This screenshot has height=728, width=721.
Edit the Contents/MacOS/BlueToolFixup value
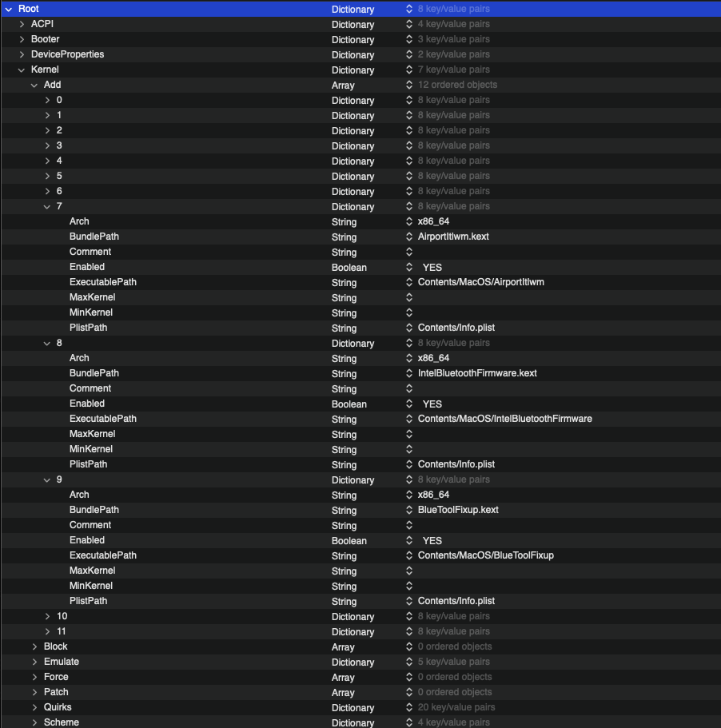coord(485,555)
